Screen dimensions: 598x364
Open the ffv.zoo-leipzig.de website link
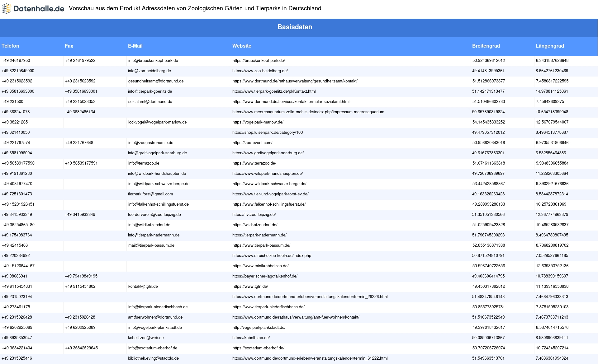[254, 215]
